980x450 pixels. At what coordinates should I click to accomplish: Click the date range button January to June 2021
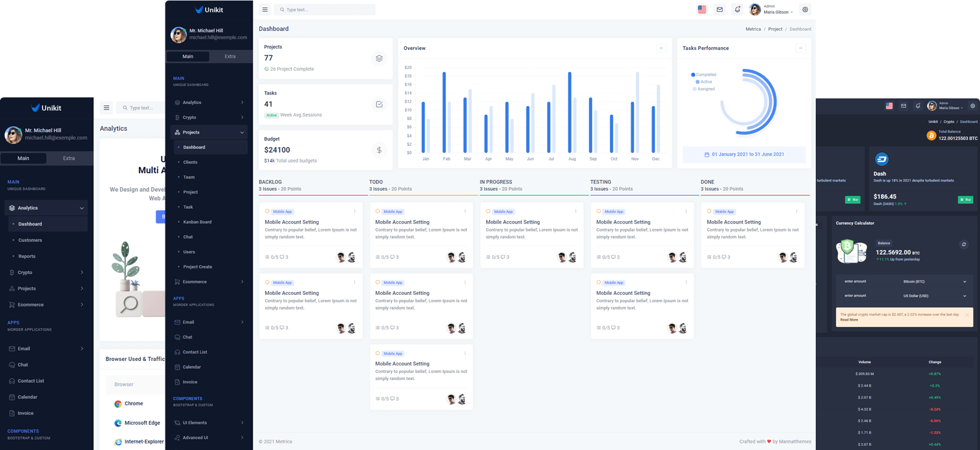coord(744,155)
